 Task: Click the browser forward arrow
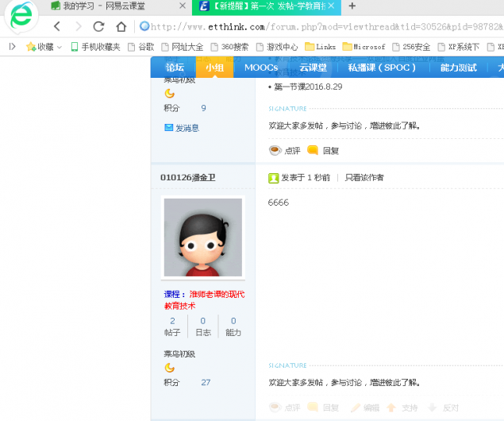point(78,26)
